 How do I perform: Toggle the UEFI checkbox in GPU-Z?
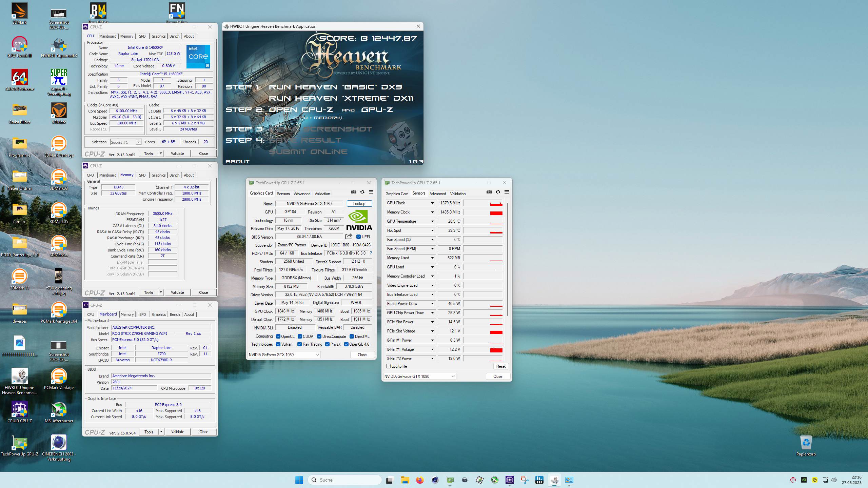358,237
